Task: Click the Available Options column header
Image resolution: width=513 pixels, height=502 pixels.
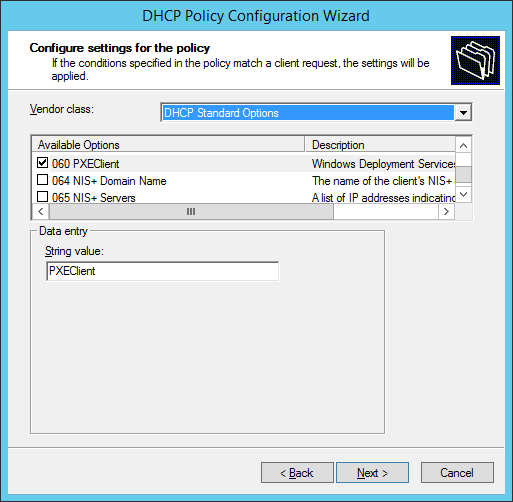Action: tap(168, 145)
